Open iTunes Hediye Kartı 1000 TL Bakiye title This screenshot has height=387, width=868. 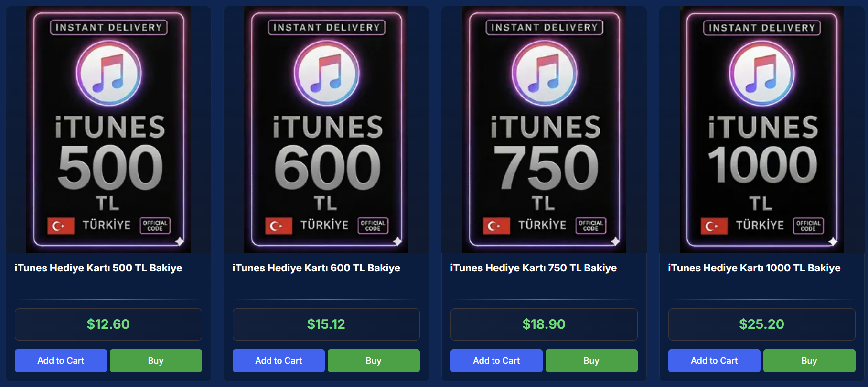tap(754, 268)
